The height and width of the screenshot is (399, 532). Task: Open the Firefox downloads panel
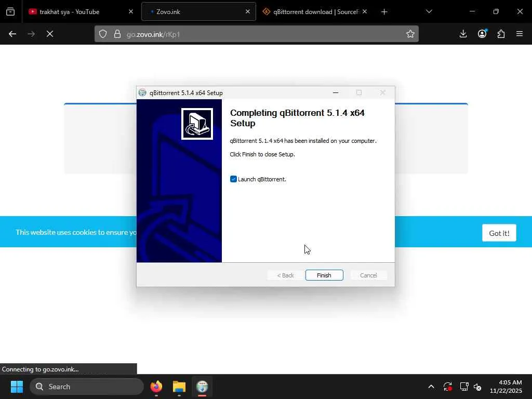[x=463, y=34]
